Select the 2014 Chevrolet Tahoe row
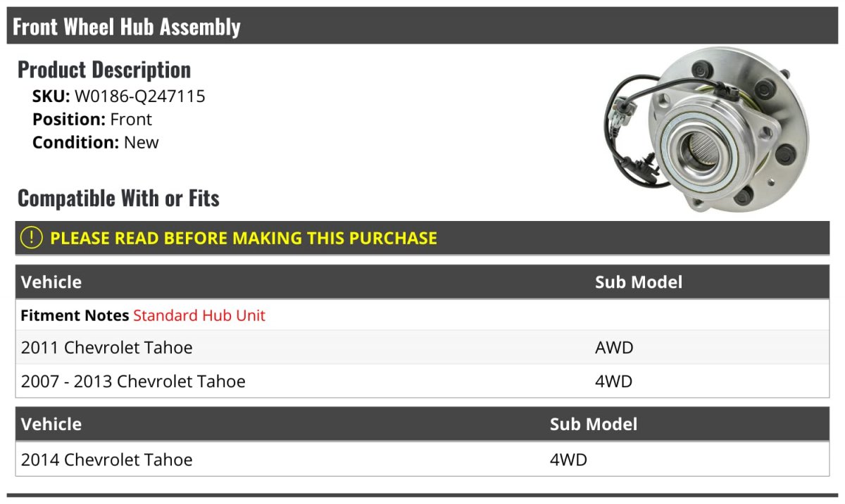The height and width of the screenshot is (504, 845). [x=106, y=460]
